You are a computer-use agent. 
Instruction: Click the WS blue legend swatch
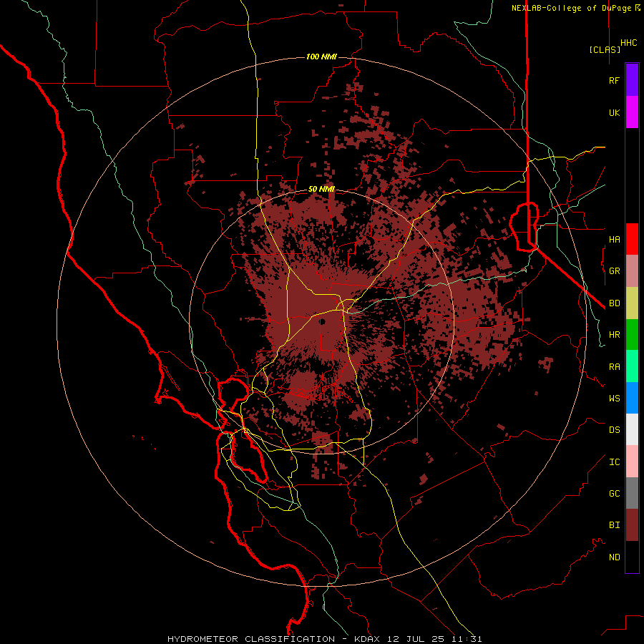632,398
